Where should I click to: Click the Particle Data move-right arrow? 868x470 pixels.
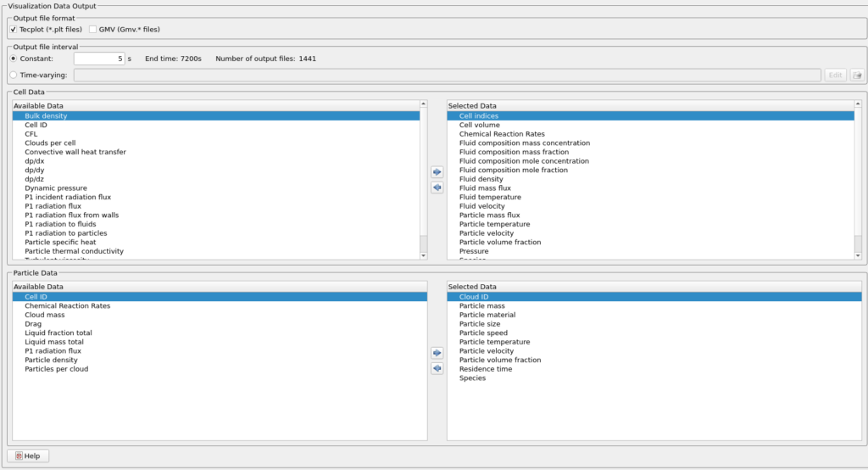coord(437,353)
